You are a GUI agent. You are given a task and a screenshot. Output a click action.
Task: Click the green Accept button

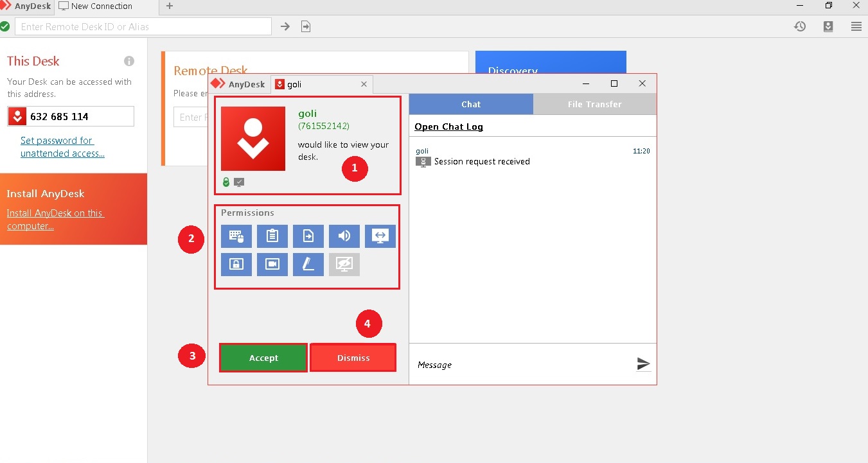(263, 358)
